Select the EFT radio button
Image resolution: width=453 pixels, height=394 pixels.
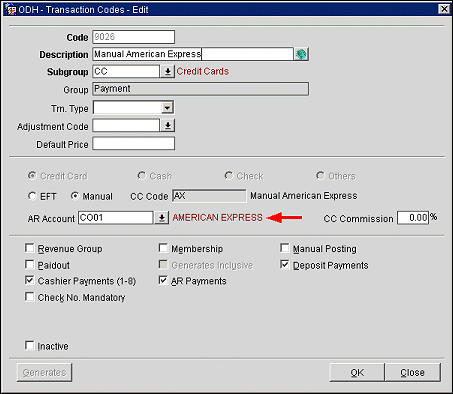pyautogui.click(x=32, y=196)
